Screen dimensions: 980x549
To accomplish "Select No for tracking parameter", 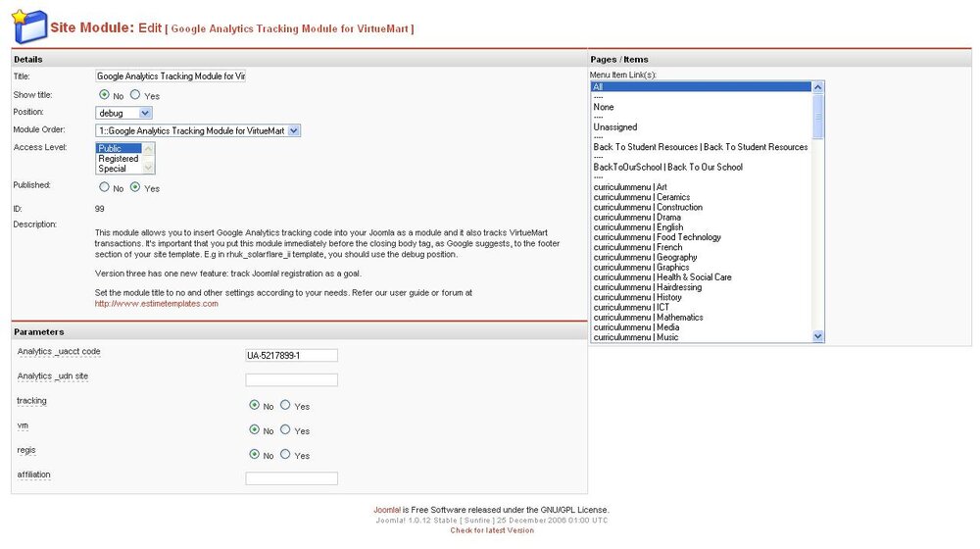I will tap(254, 405).
